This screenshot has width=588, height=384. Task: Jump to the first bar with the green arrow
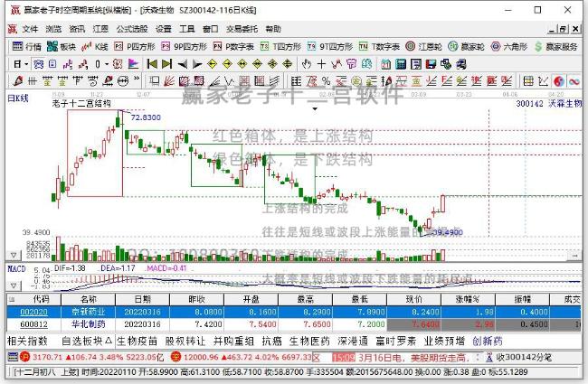click(152, 64)
